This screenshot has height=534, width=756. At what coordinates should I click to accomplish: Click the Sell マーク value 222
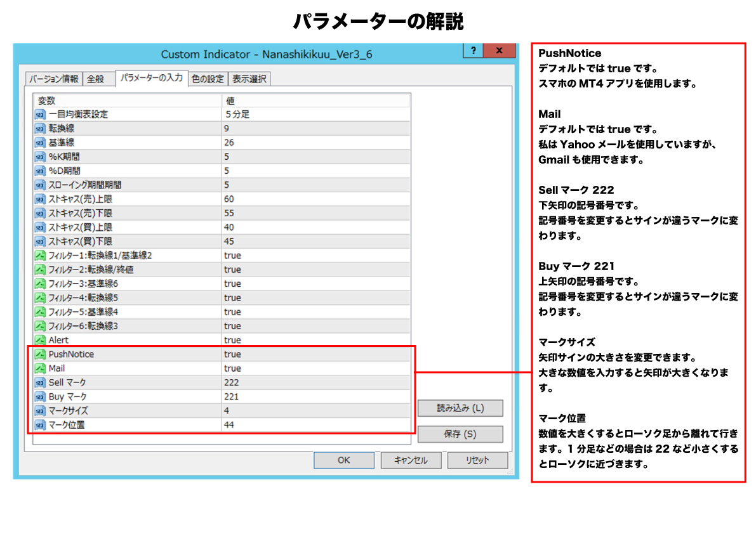tap(232, 383)
